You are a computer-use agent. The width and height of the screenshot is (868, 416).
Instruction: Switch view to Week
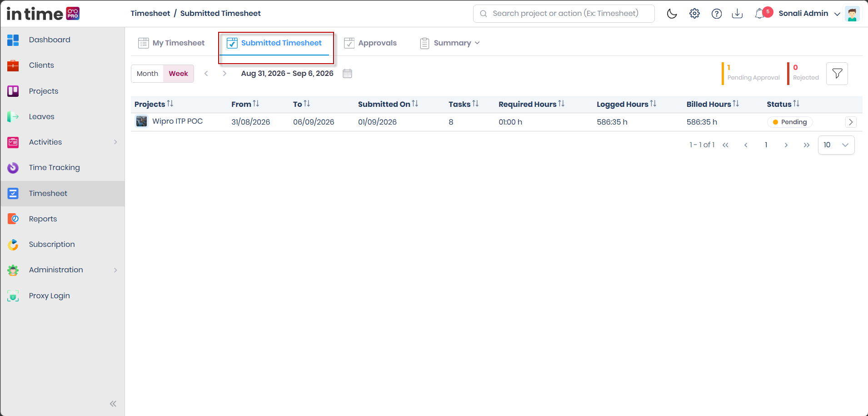click(179, 74)
